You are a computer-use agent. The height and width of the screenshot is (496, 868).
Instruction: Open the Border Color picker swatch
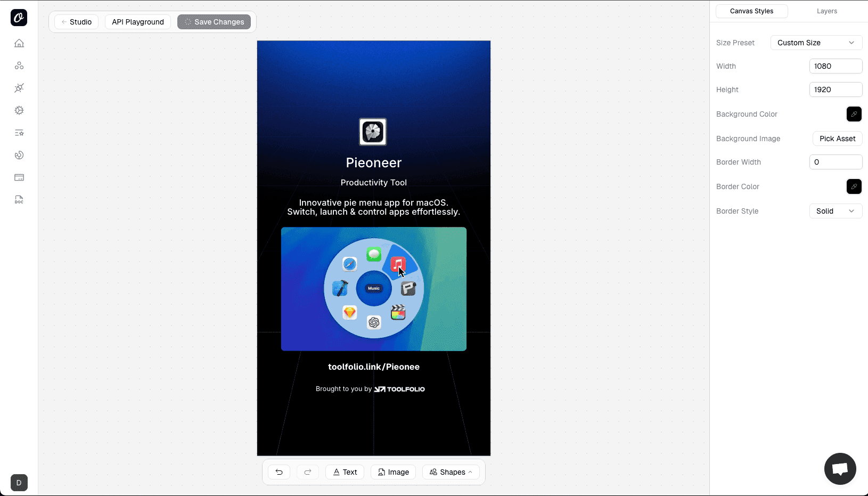click(x=854, y=186)
